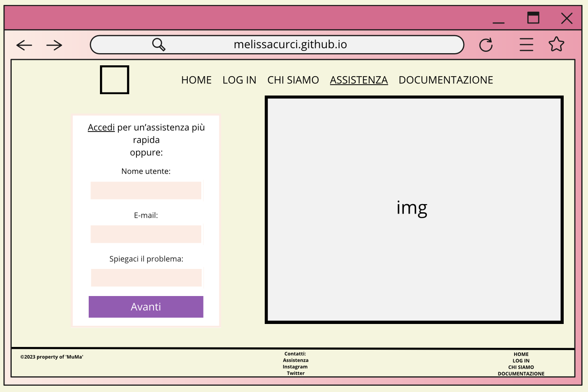588x392 pixels.
Task: Minimize the browser window
Action: pos(498,23)
